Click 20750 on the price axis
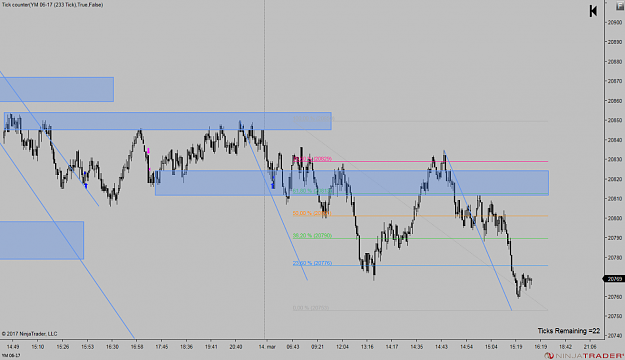The width and height of the screenshot is (625, 360). pyautogui.click(x=615, y=317)
